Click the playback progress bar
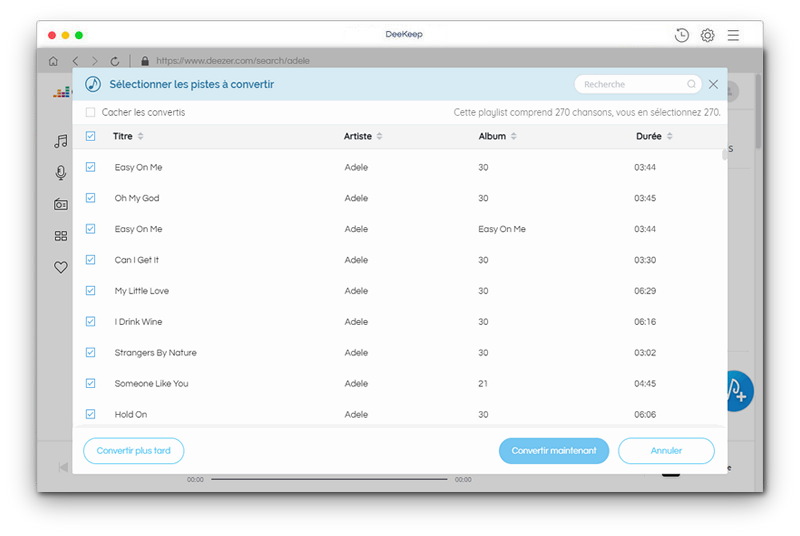Image resolution: width=800 pixels, height=536 pixels. click(x=329, y=479)
